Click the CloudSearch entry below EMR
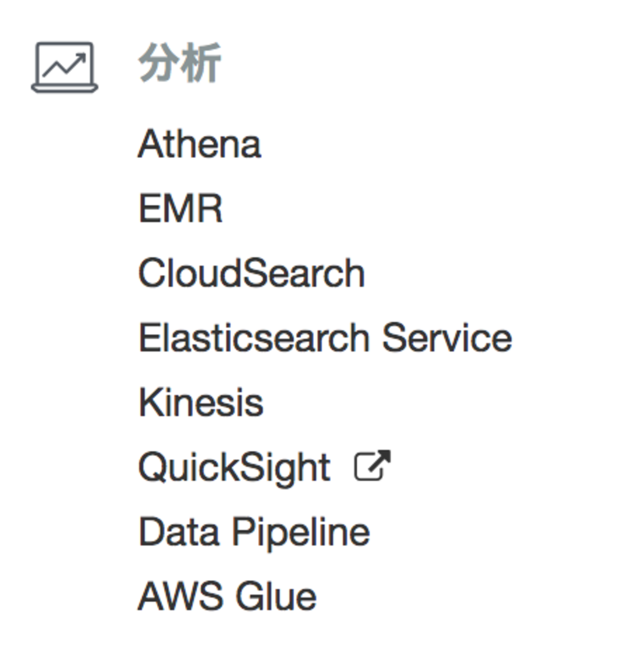The height and width of the screenshot is (672, 624). pos(252,273)
